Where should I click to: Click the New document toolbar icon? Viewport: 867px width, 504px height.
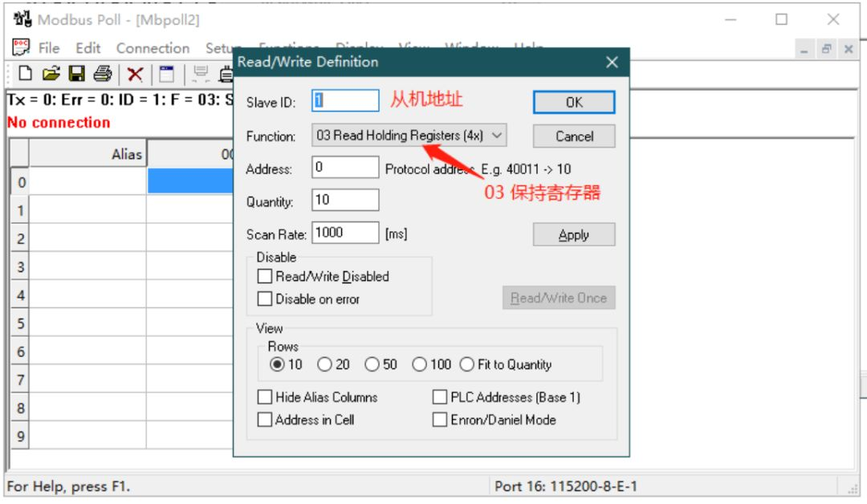(x=25, y=74)
